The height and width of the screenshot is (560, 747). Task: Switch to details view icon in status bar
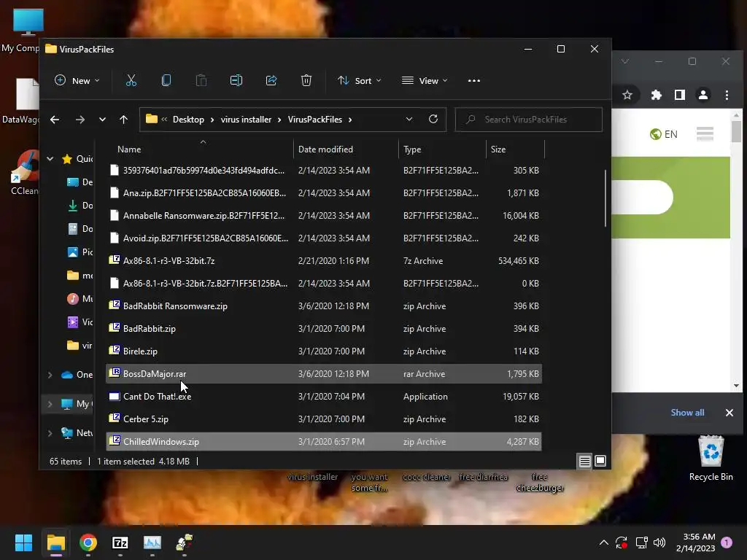tap(584, 461)
